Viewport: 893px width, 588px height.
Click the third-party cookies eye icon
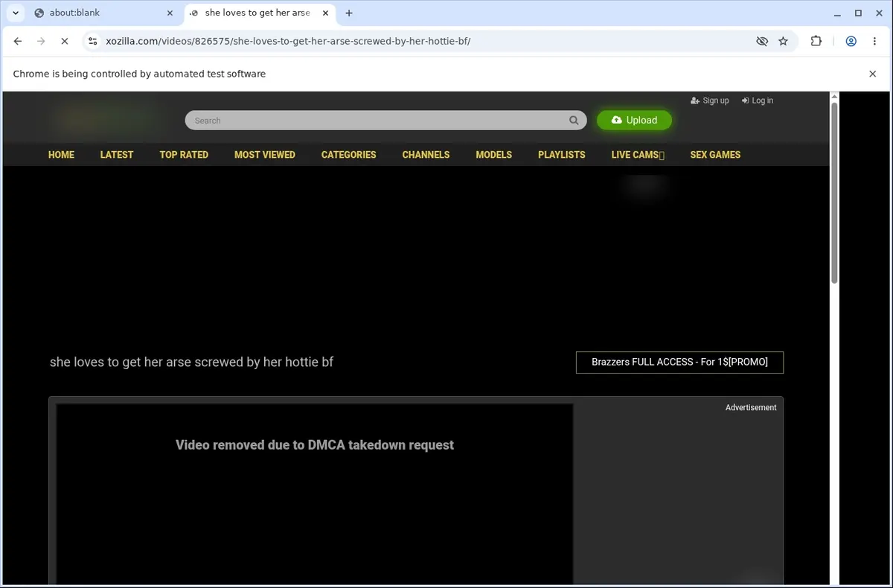(762, 42)
